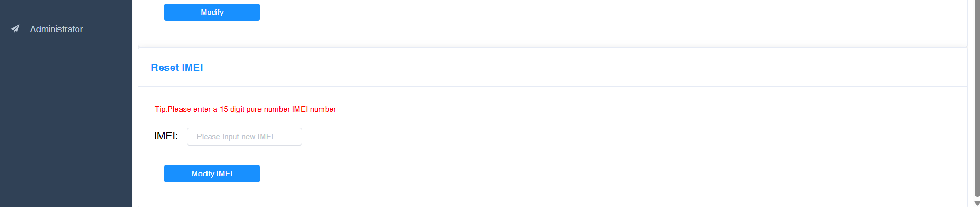Click the word "Tip" in the red hint

[160, 109]
